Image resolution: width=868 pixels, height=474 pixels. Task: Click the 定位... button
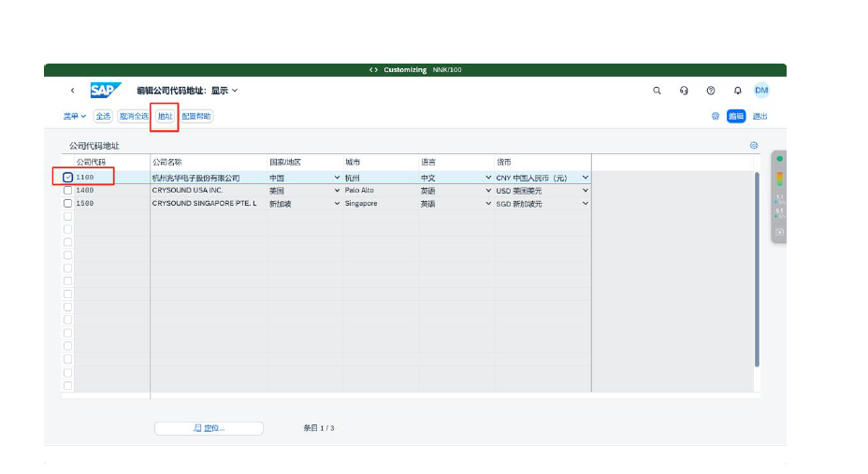(x=209, y=428)
